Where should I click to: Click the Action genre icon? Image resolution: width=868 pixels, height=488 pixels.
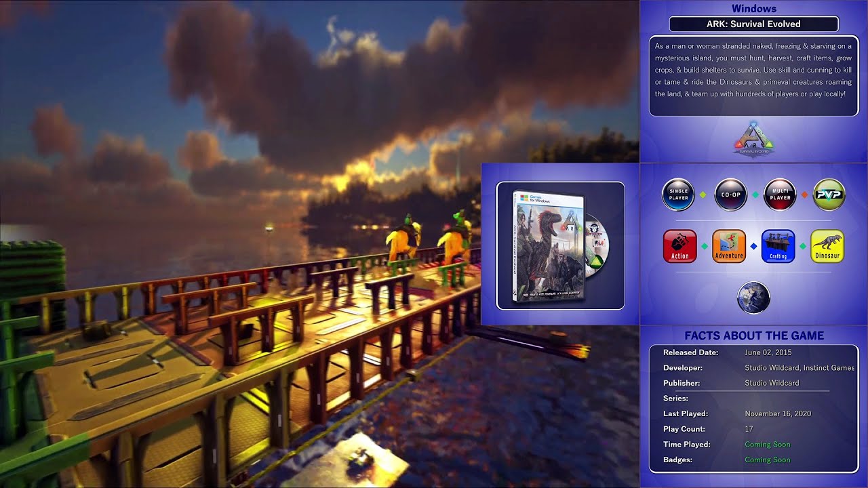tap(679, 246)
